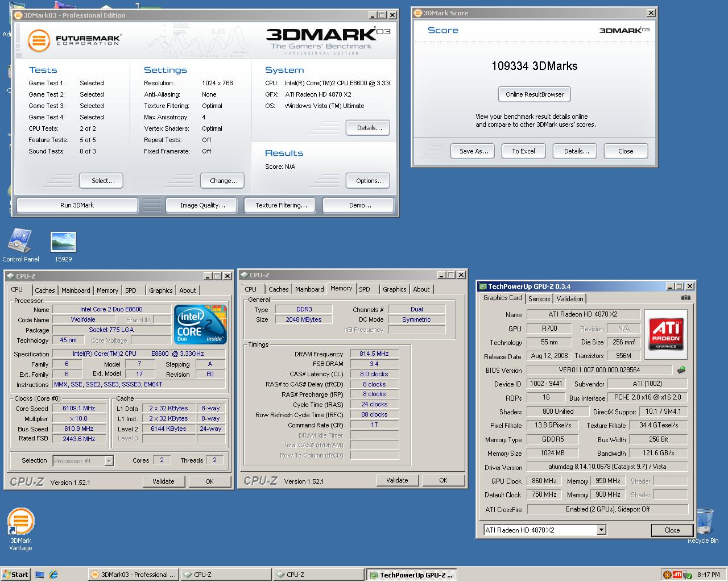Click the 109334 3DMarks score text
This screenshot has height=582, width=728.
(535, 66)
